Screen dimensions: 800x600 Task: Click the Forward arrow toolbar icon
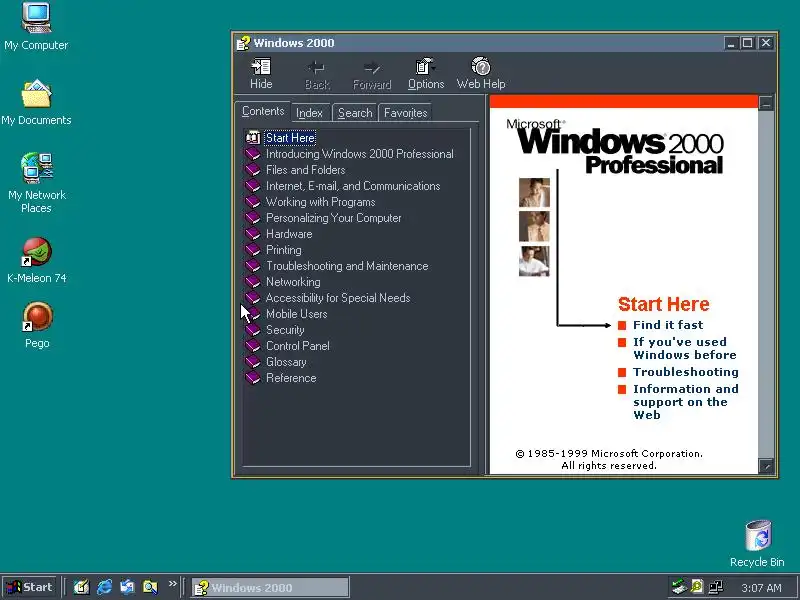click(372, 68)
